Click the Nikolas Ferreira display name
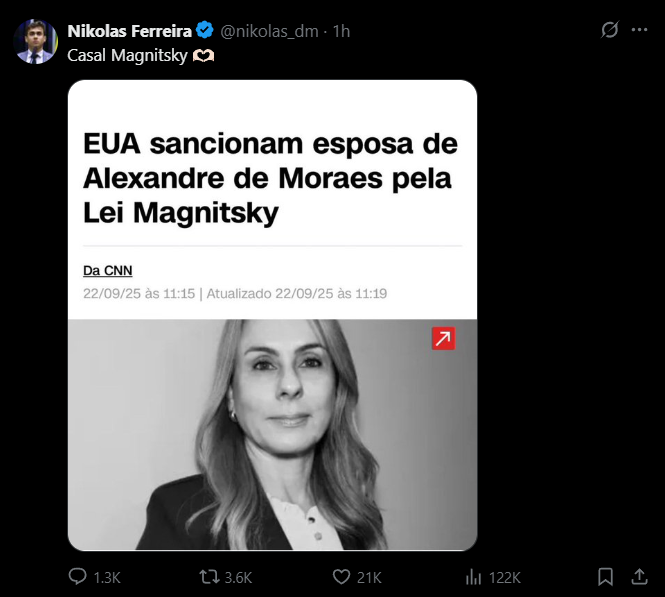This screenshot has height=597, width=665. [128, 31]
